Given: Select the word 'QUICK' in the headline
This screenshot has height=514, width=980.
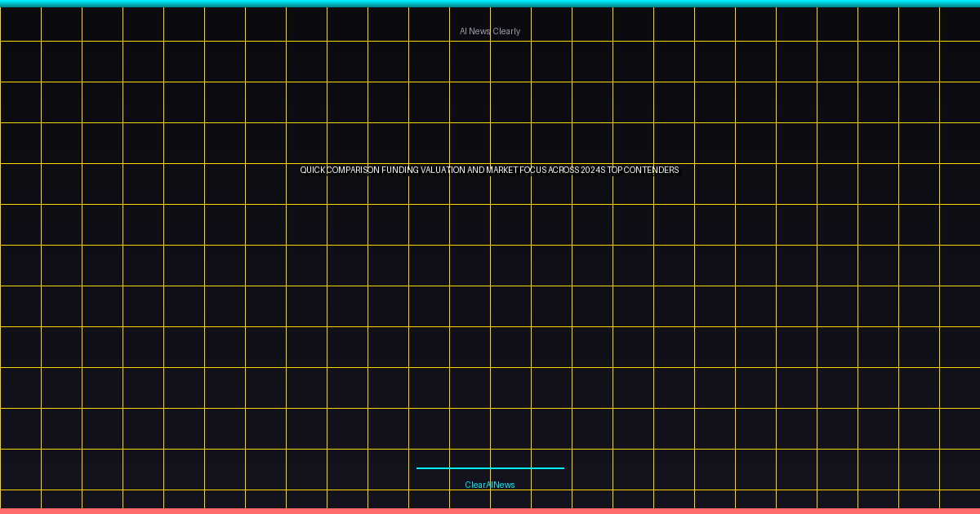Looking at the screenshot, I should pyautogui.click(x=313, y=171).
